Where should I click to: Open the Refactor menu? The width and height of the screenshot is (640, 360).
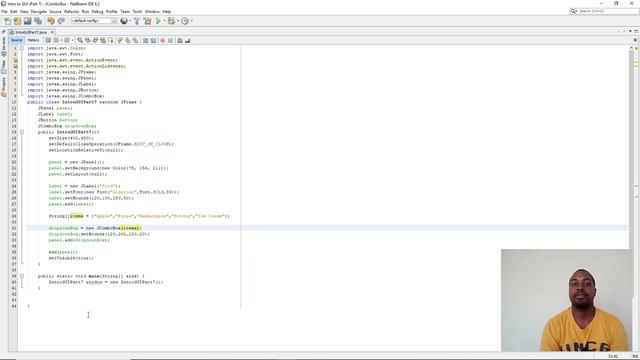(71, 11)
